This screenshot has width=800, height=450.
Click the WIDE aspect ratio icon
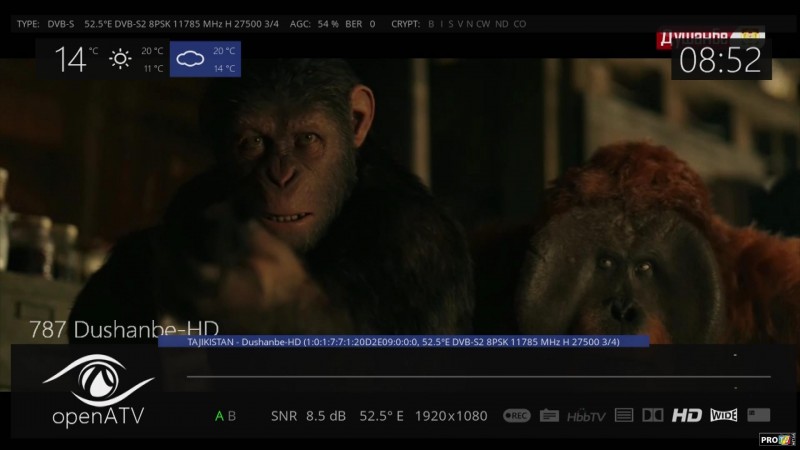[x=723, y=415]
